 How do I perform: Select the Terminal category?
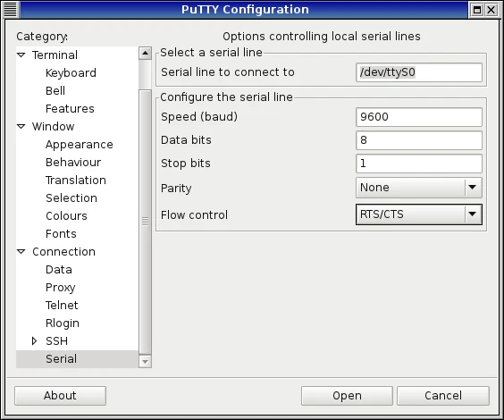[x=55, y=55]
